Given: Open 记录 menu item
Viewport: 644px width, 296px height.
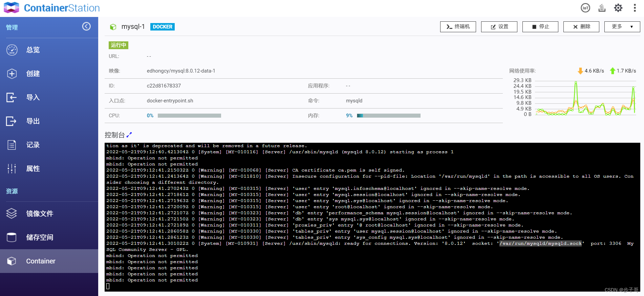Looking at the screenshot, I should click(49, 145).
